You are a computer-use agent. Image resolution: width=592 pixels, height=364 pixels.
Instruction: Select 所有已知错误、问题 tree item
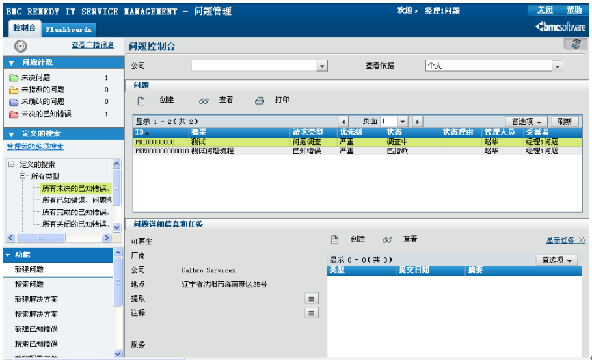pos(77,200)
